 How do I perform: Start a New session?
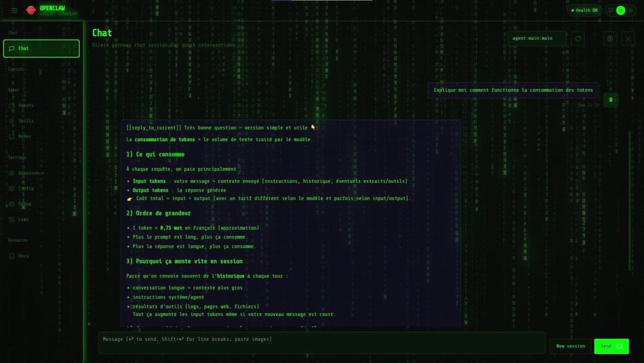(571, 346)
